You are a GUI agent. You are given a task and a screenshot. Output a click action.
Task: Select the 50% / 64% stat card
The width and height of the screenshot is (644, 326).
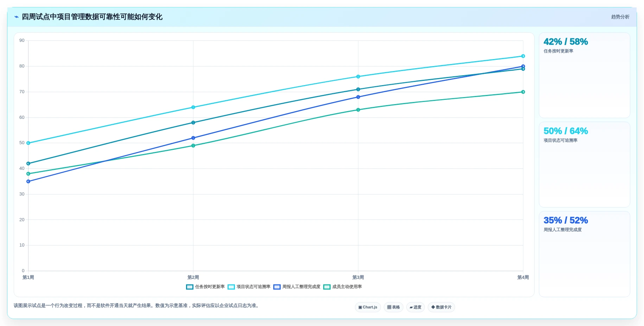584,165
